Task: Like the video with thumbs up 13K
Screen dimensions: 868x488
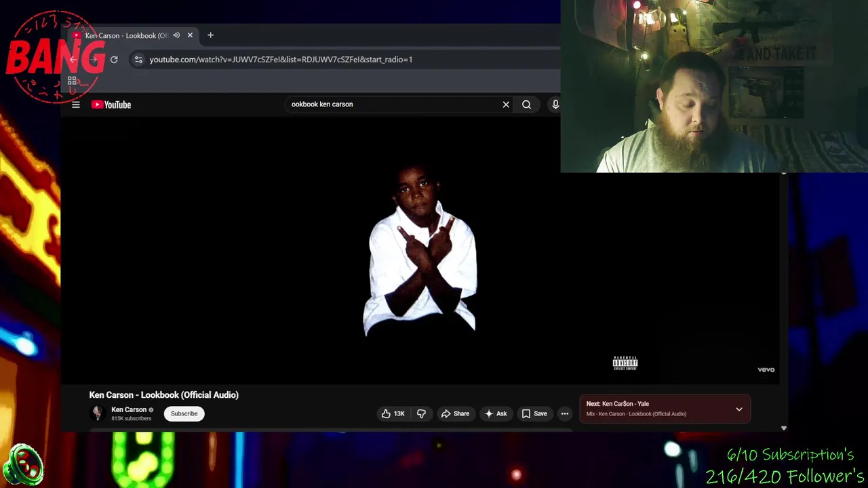Action: [x=393, y=413]
